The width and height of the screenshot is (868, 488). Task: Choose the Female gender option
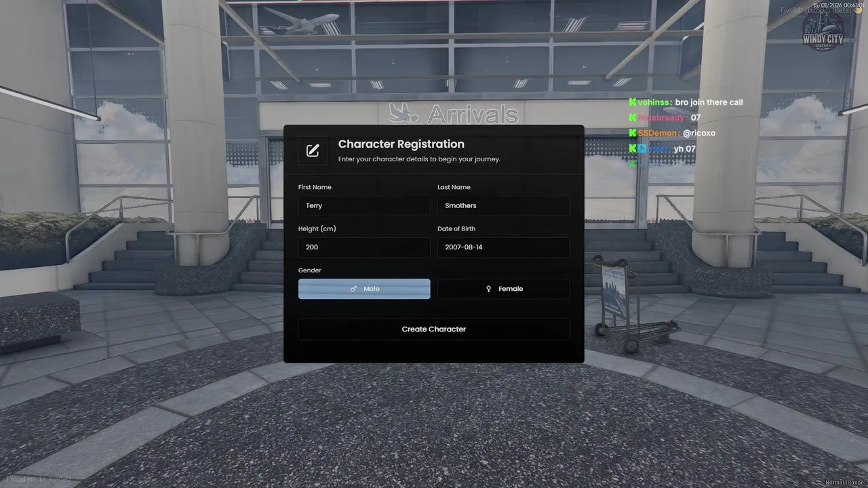(x=503, y=289)
